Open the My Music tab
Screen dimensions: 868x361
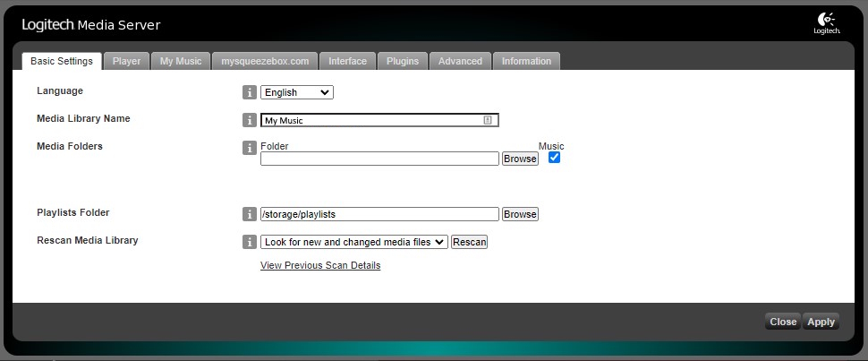click(x=181, y=61)
